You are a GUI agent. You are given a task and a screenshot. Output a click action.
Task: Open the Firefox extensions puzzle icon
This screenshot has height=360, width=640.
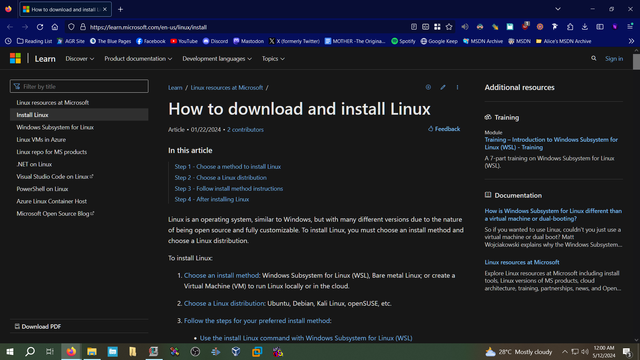(570, 27)
